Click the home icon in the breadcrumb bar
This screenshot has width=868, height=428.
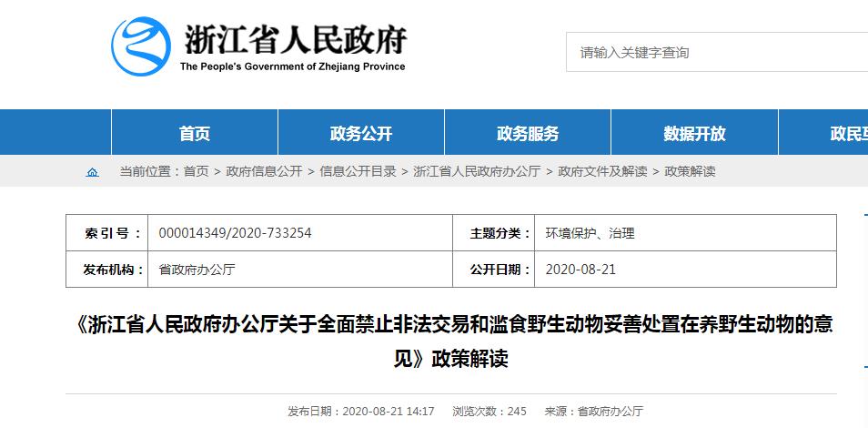(92, 172)
